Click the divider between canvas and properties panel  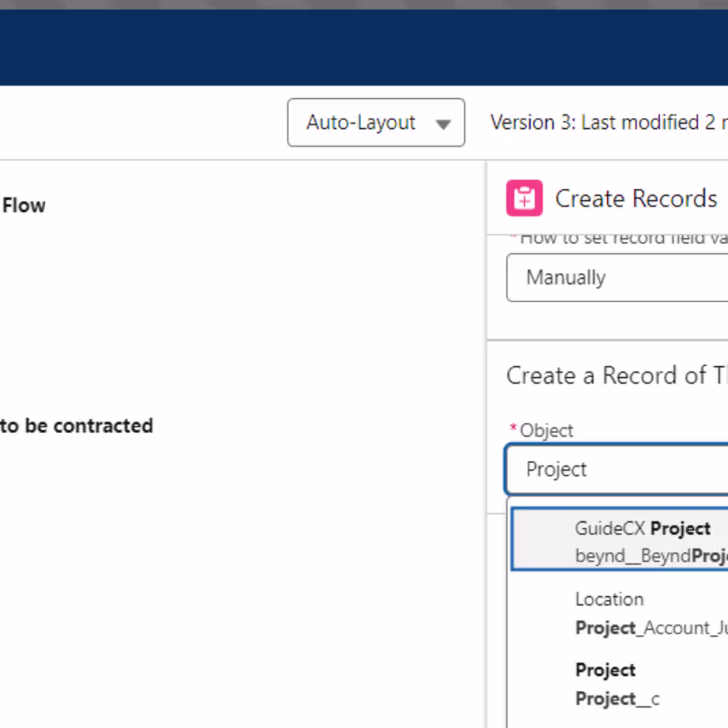(x=486, y=437)
